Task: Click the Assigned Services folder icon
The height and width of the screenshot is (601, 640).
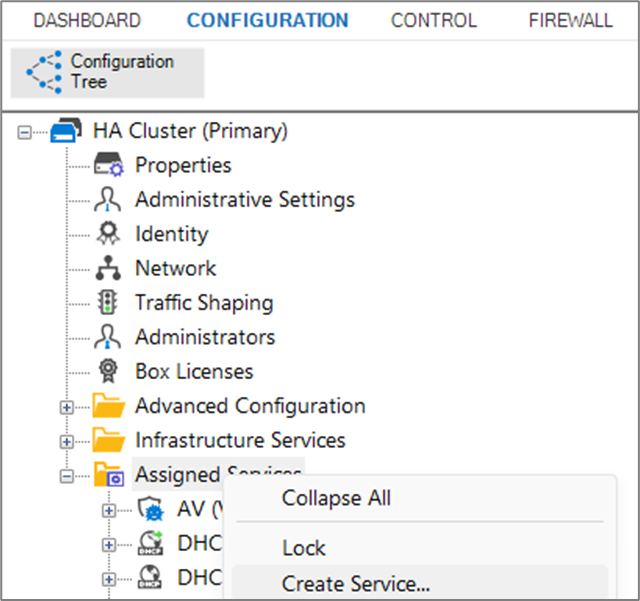Action: tap(108, 476)
